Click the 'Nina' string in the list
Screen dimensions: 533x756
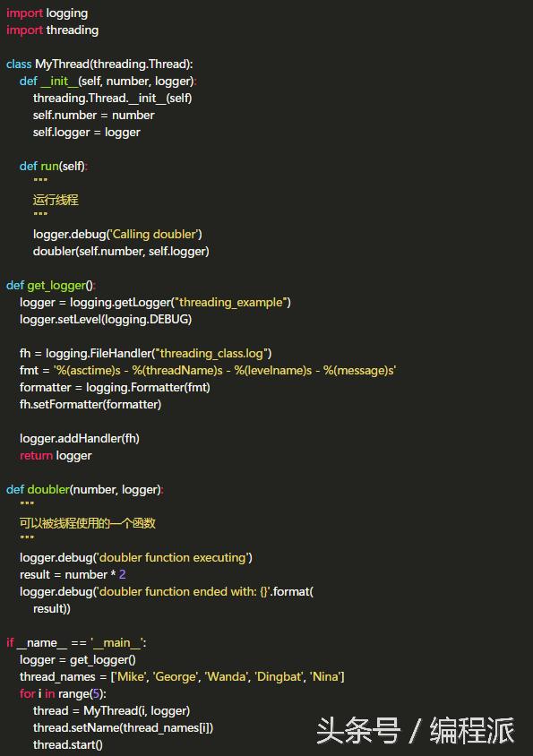[x=325, y=676]
